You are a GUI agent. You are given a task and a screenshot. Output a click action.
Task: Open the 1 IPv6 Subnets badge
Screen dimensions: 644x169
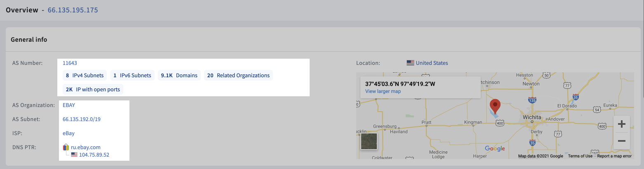coord(132,75)
